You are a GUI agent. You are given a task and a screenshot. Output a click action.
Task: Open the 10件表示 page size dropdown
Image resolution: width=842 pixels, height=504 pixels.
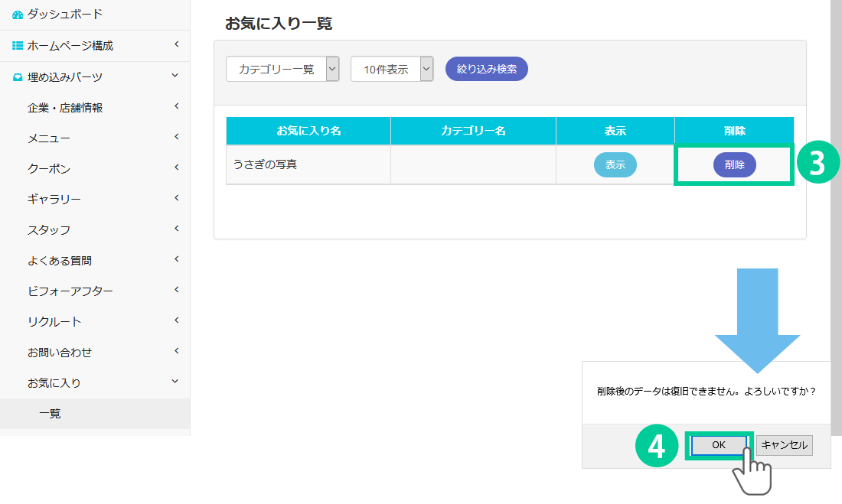[x=392, y=69]
